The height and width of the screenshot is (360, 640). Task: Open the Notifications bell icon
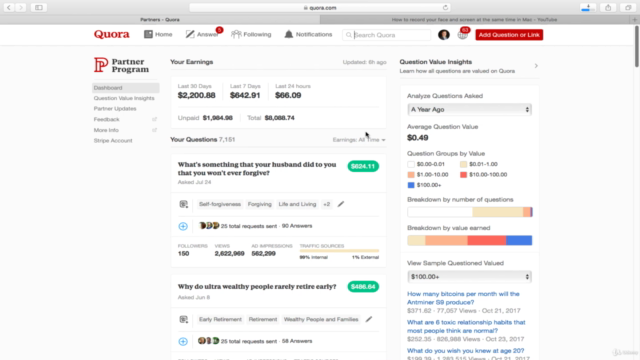(289, 34)
